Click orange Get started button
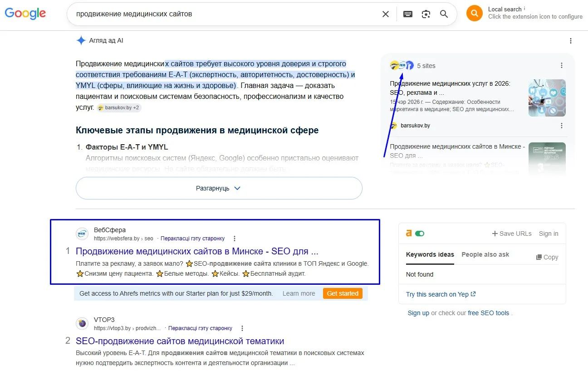588x380 pixels. (343, 293)
